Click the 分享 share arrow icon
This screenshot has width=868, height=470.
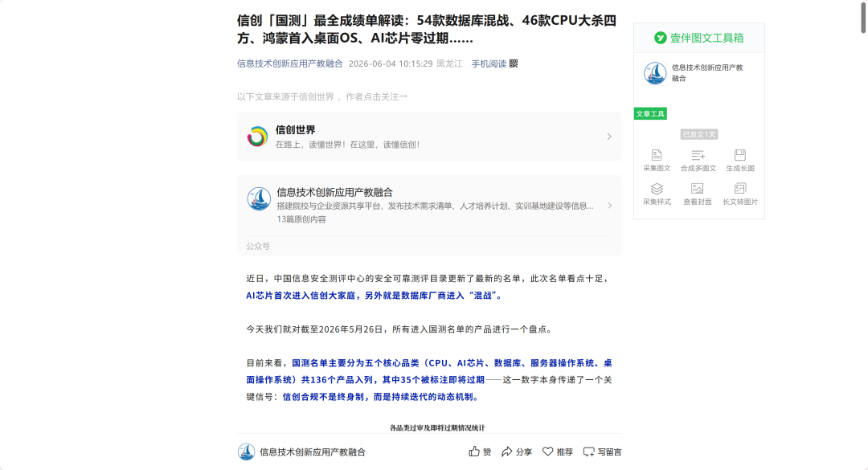[x=506, y=452]
